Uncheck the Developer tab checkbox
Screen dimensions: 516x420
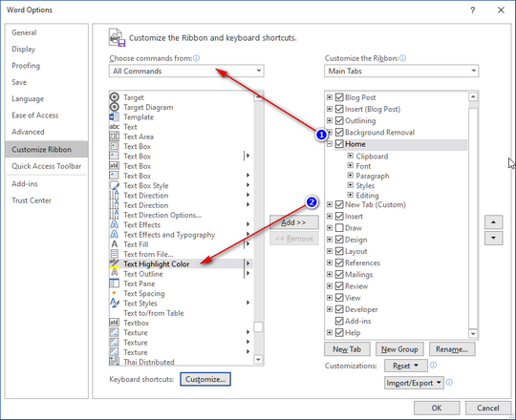click(339, 309)
